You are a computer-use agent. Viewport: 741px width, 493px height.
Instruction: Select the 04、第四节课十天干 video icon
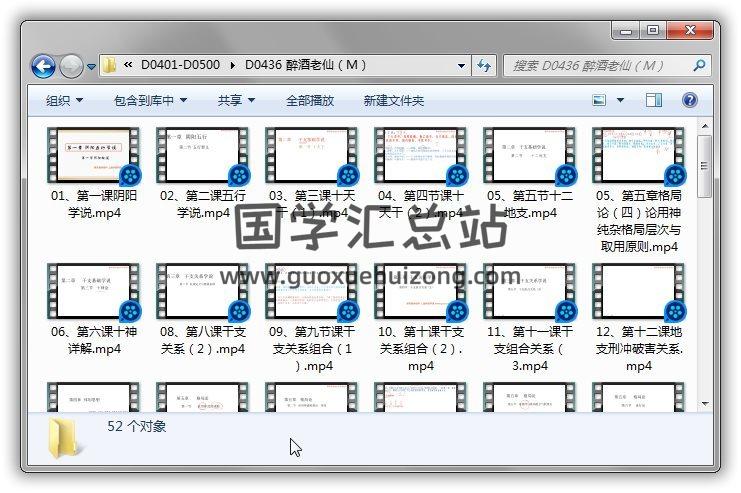tap(421, 156)
